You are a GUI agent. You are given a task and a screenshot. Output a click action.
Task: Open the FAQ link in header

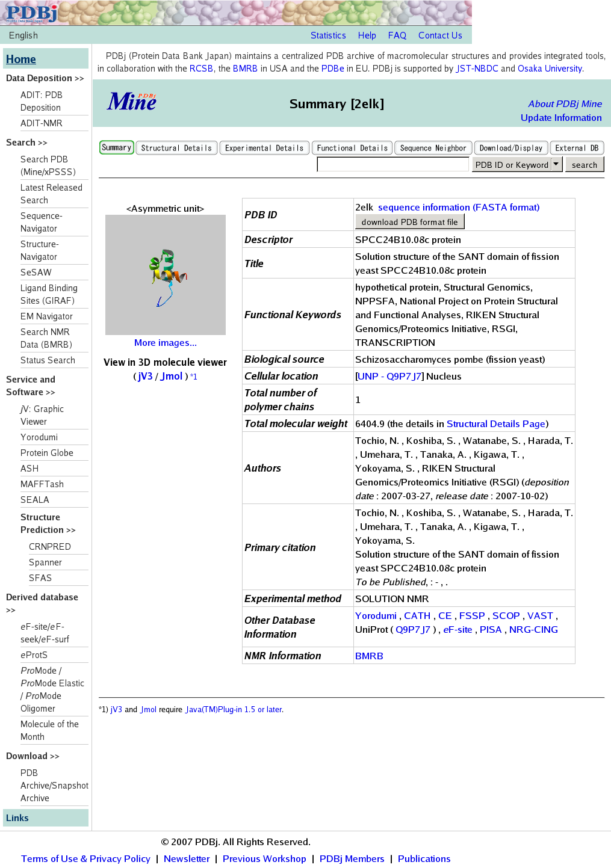coord(397,35)
